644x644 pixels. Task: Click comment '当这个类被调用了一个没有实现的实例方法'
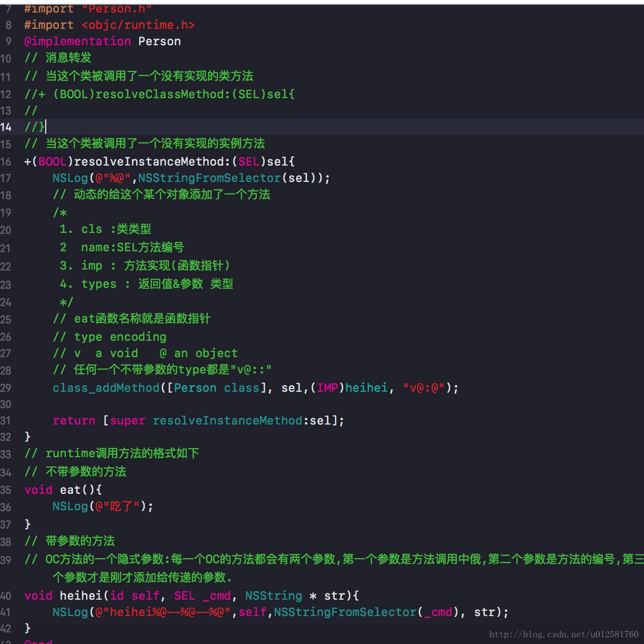point(155,143)
